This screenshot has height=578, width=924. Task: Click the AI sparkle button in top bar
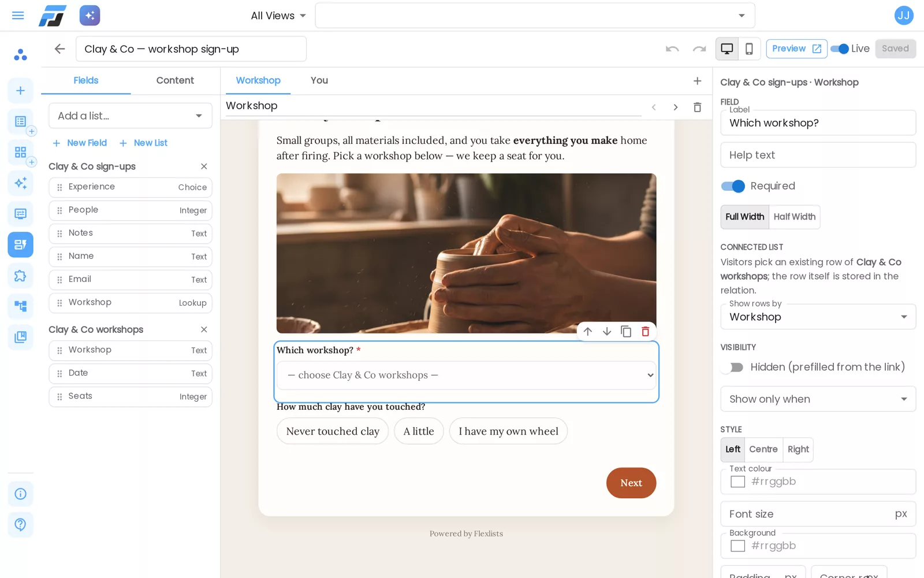pyautogui.click(x=90, y=16)
